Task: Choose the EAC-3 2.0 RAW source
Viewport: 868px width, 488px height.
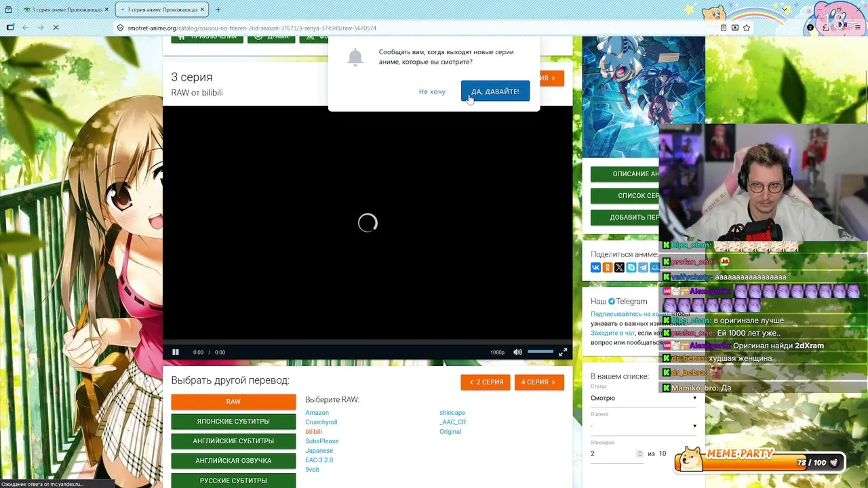Action: [319, 460]
